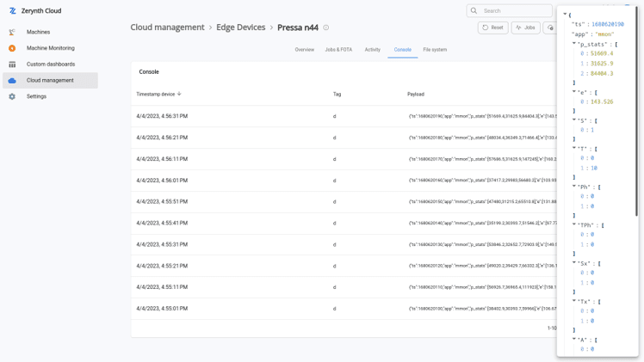Viewport: 644px width, 362px height.
Task: Select row 4/4/2023, 4:55:21 PM
Action: (x=344, y=266)
